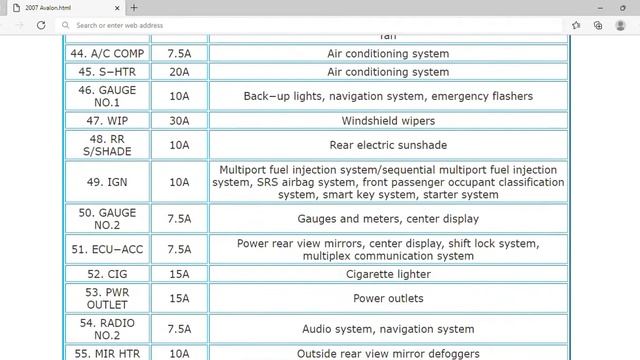Click Air conditioning system in A/C COMP row

388,53
